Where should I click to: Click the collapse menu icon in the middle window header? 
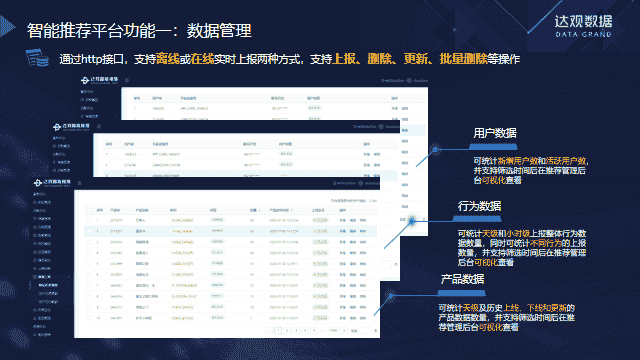[x=99, y=126]
